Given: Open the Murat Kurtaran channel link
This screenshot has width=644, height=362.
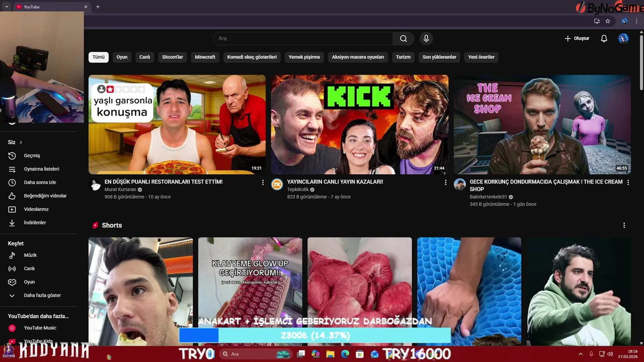Looking at the screenshot, I should coord(120,190).
